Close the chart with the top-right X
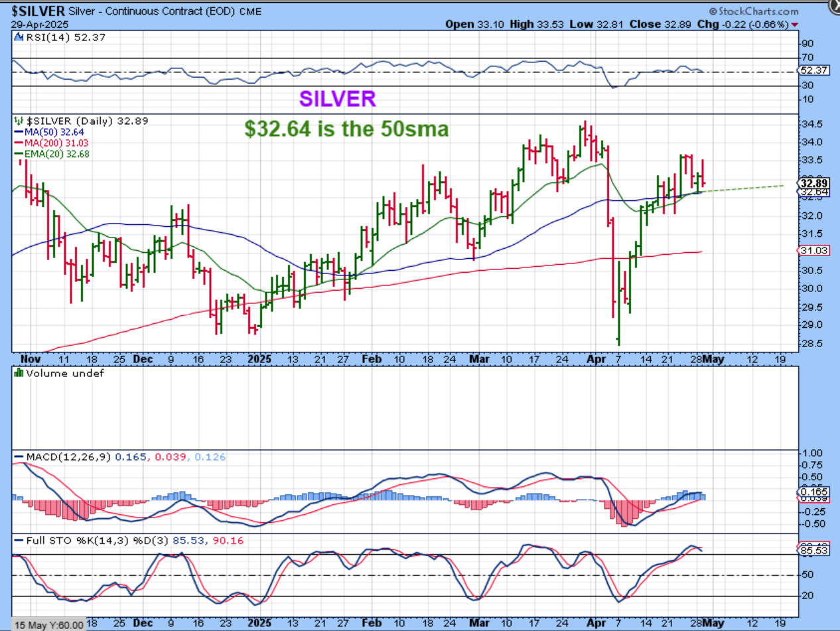This screenshot has height=631, width=840. pos(834,6)
